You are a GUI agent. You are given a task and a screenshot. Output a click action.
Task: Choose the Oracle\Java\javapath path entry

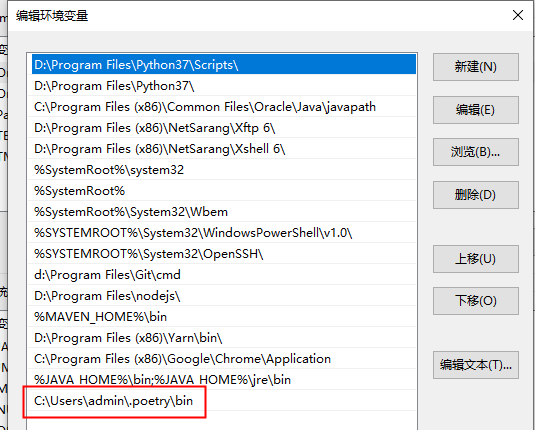point(222,107)
